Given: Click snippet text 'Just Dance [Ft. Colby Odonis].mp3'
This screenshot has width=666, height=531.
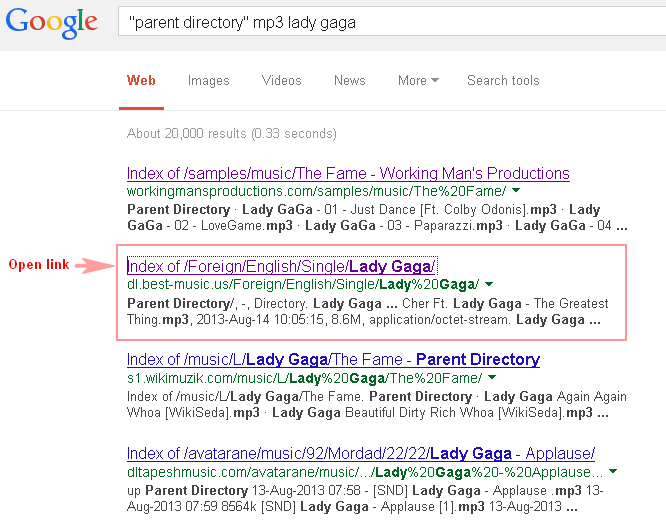Looking at the screenshot, I should pos(453,209).
